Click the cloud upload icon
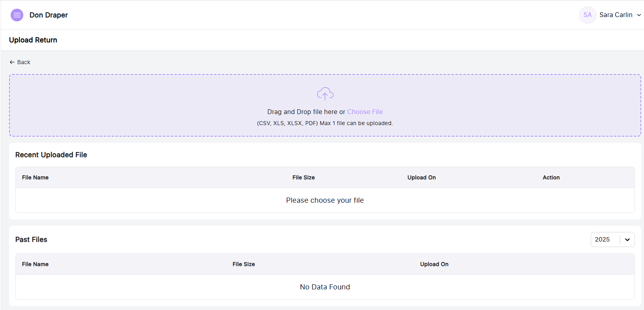The image size is (644, 310). pyautogui.click(x=325, y=94)
